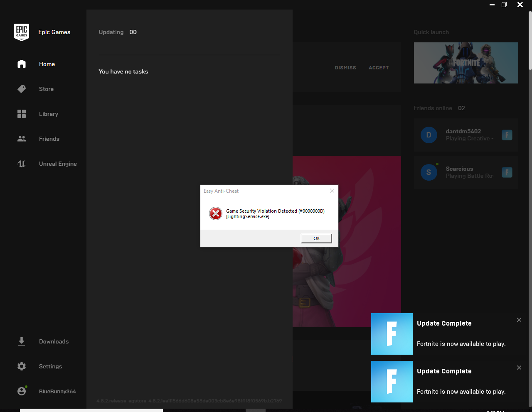The height and width of the screenshot is (412, 532).
Task: Click the Easy Anti-Cheat dialog title
Action: pos(221,191)
